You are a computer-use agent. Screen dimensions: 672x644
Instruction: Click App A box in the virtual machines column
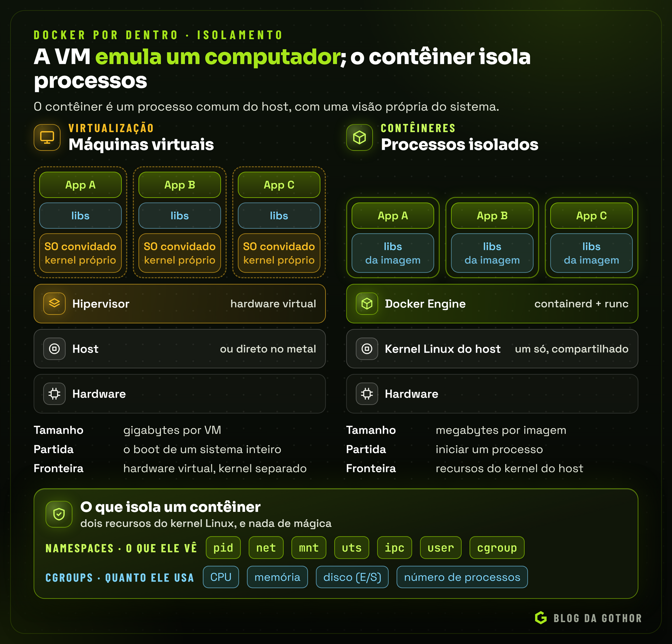pos(81,185)
